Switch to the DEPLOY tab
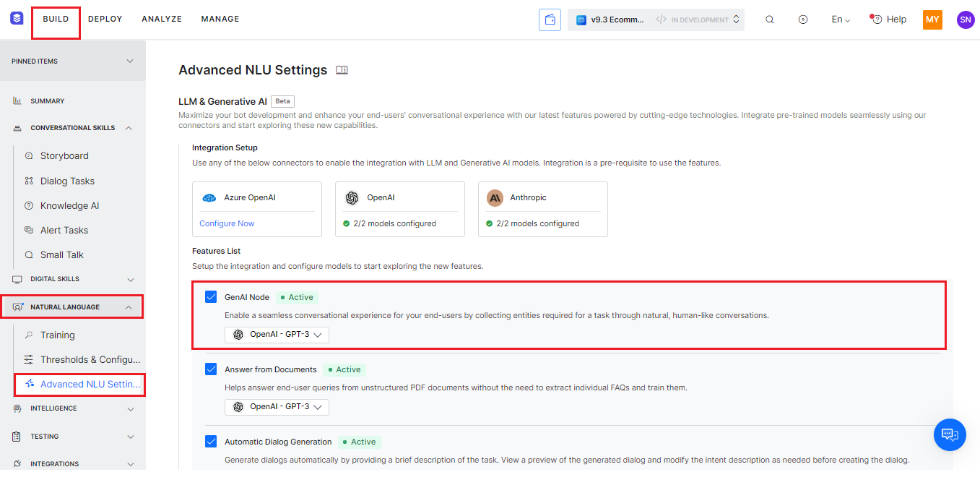980x493 pixels. coord(105,19)
